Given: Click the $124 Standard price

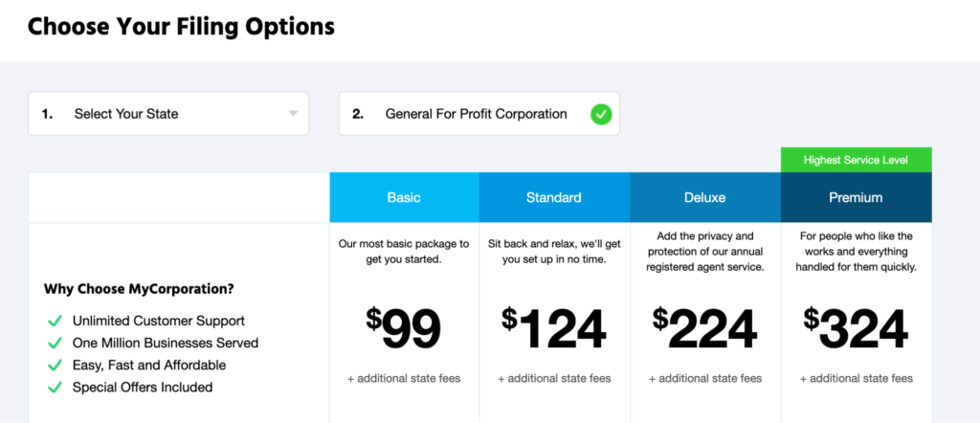Looking at the screenshot, I should pyautogui.click(x=554, y=328).
